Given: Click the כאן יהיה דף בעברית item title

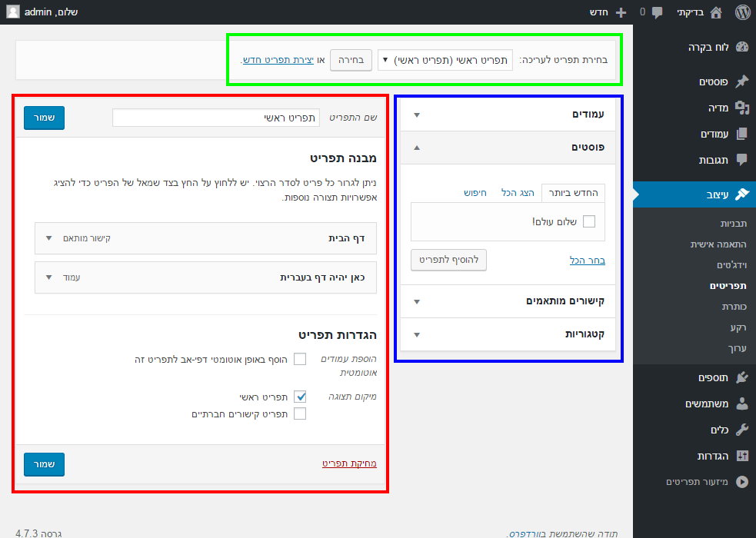Looking at the screenshot, I should point(322,277).
